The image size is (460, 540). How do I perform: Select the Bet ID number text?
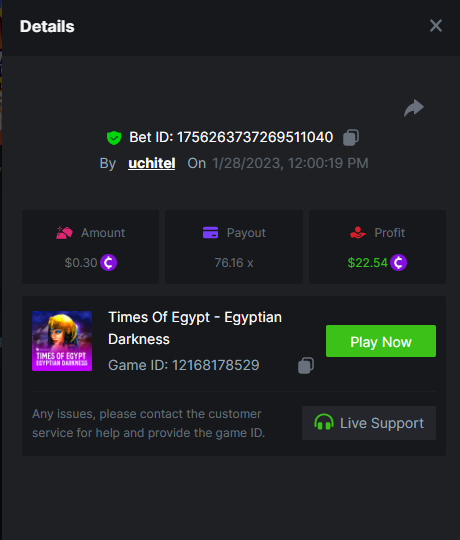[x=255, y=137]
